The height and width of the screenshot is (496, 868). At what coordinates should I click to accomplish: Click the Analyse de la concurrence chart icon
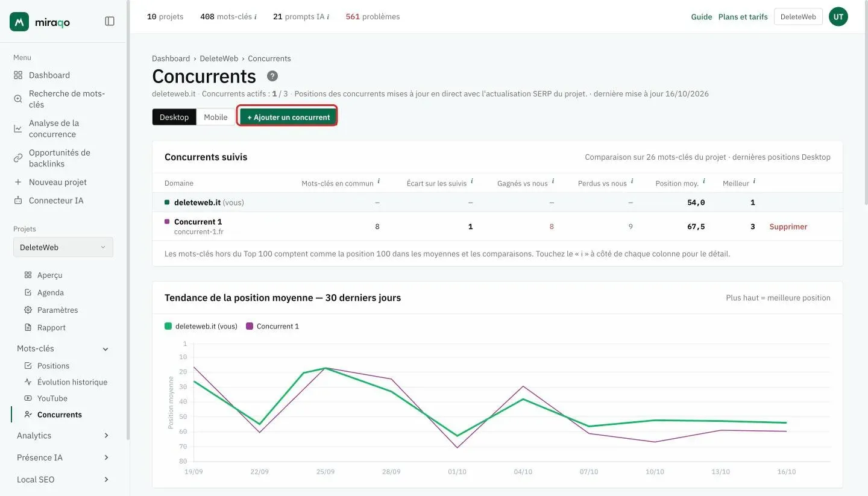pos(18,128)
